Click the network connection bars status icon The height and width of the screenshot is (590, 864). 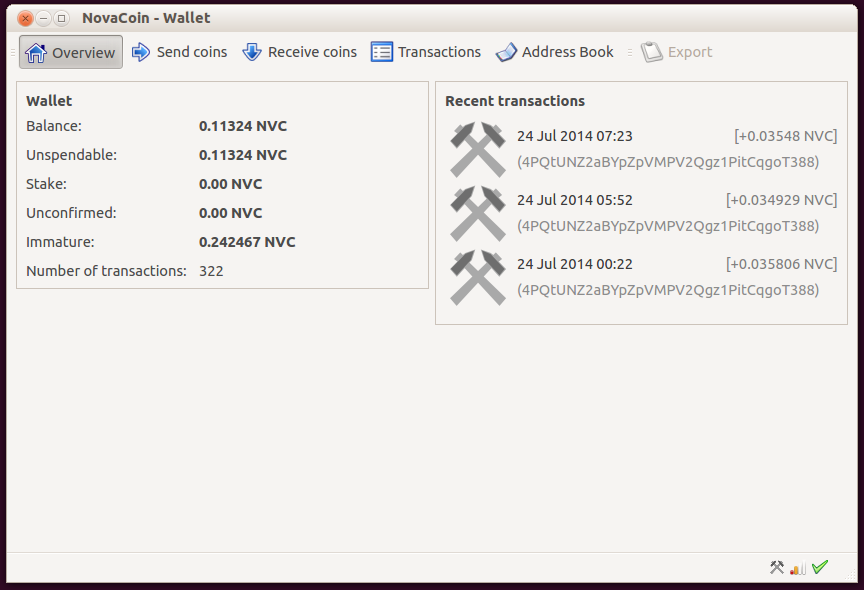(x=798, y=567)
